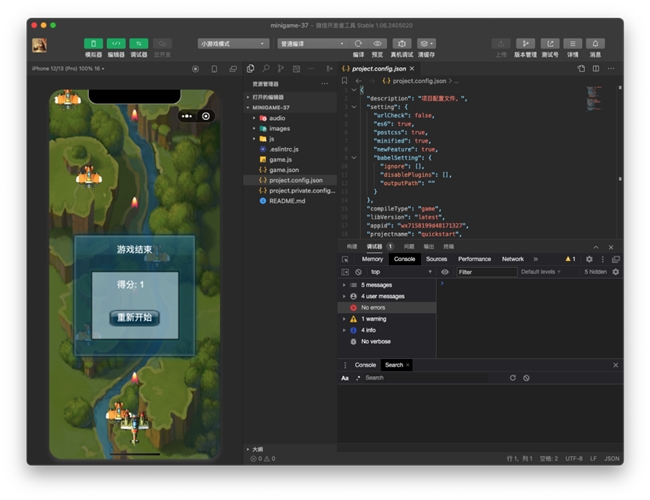Open the mini-game mode dropdown
This screenshot has height=500, width=650.
233,44
